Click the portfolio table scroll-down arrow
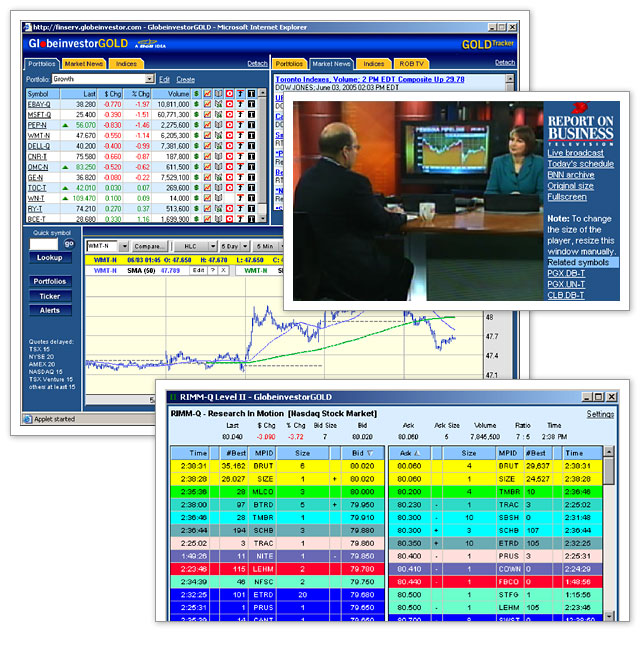Viewport: 640px width, 645px height. 262,218
